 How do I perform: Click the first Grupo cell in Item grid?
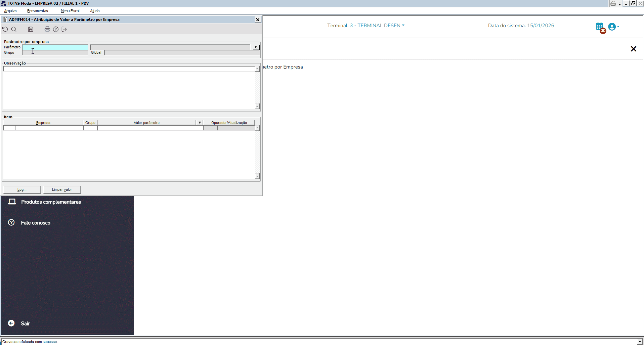point(90,128)
